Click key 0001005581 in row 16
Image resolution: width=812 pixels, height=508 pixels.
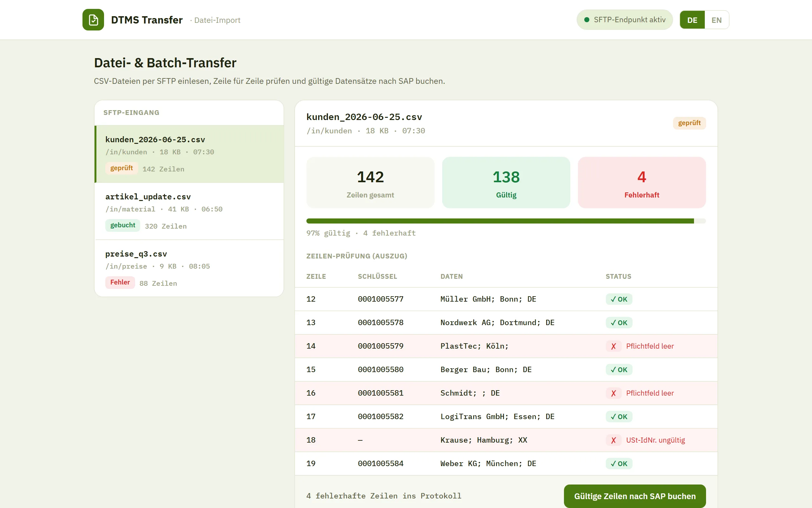pos(381,393)
